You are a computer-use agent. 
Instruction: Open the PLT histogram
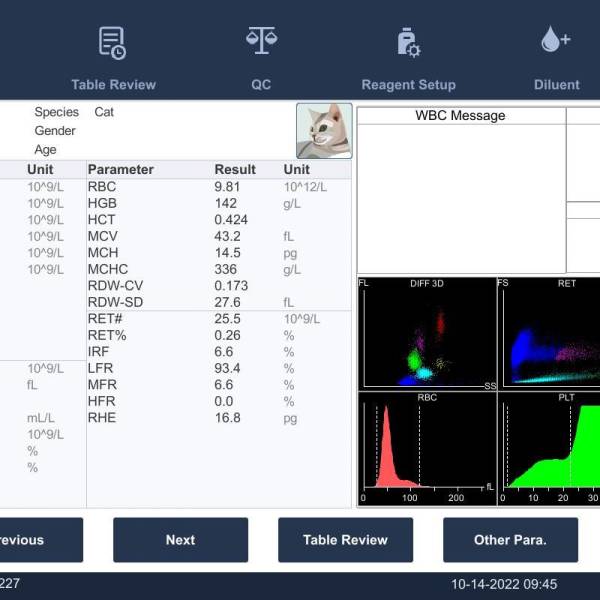549,448
